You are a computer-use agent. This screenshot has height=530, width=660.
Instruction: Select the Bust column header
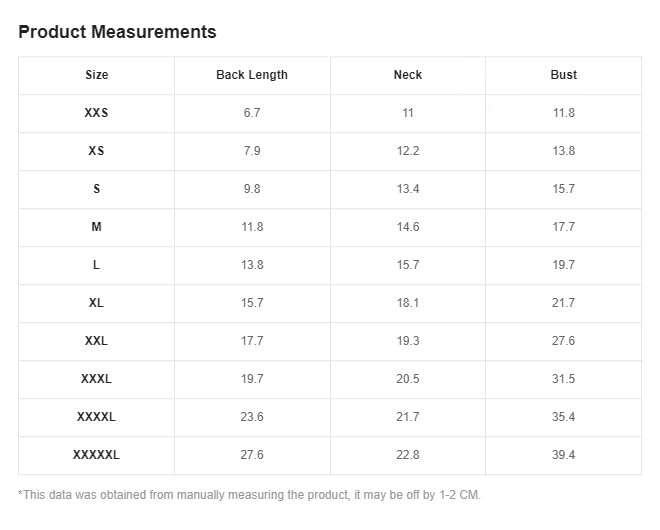click(563, 75)
